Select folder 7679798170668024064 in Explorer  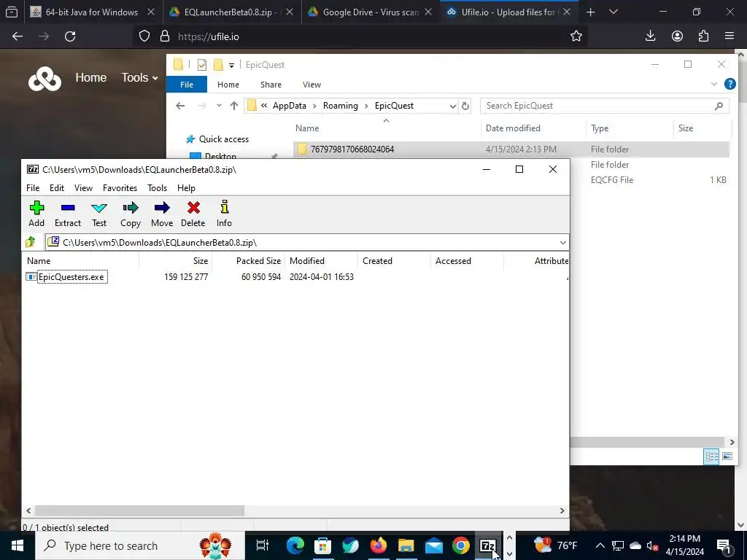click(511, 149)
